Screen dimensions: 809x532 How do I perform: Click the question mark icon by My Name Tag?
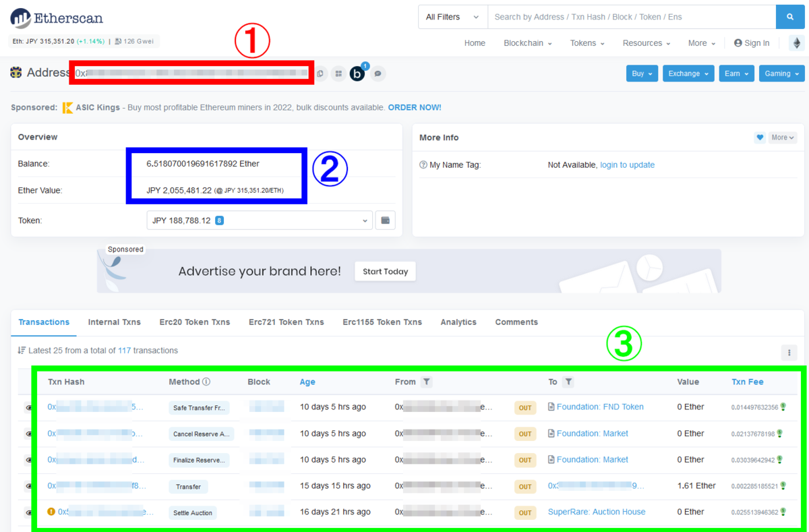point(423,165)
